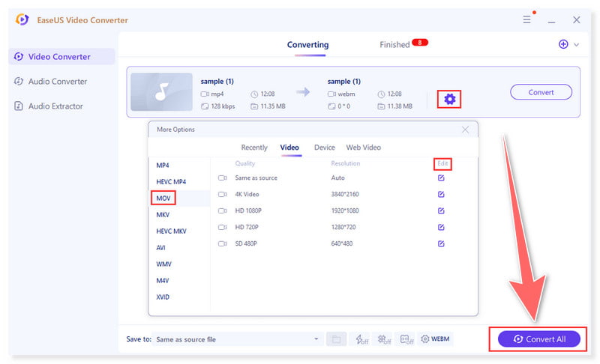Click the add file plus icon

click(x=563, y=44)
